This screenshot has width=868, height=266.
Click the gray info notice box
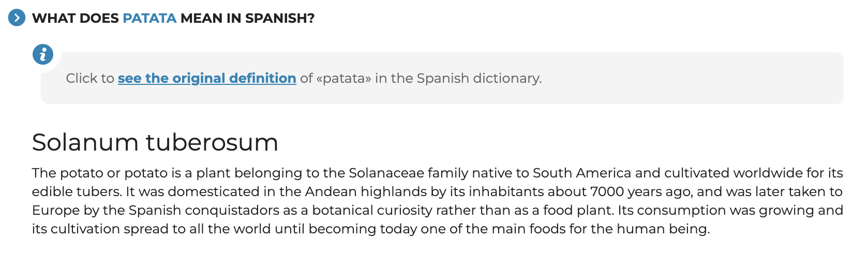click(442, 78)
